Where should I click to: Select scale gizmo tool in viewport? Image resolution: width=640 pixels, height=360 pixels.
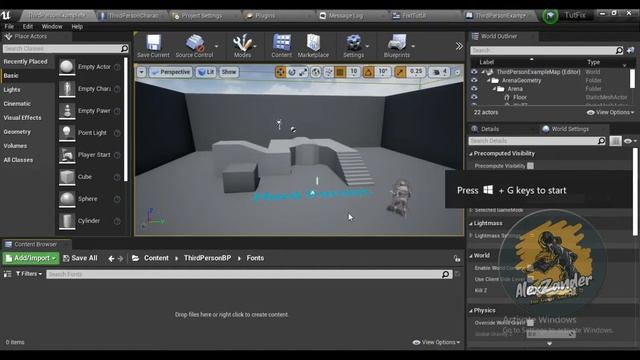tap(303, 72)
